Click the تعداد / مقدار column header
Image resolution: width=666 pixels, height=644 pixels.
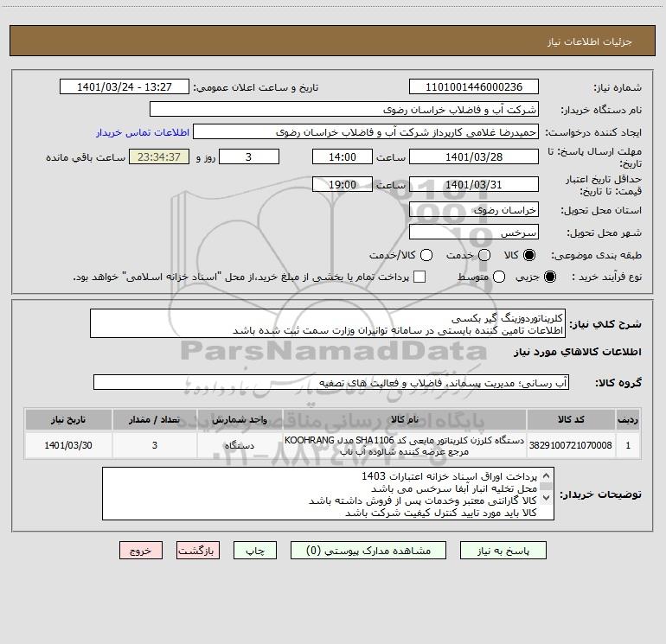click(x=155, y=419)
